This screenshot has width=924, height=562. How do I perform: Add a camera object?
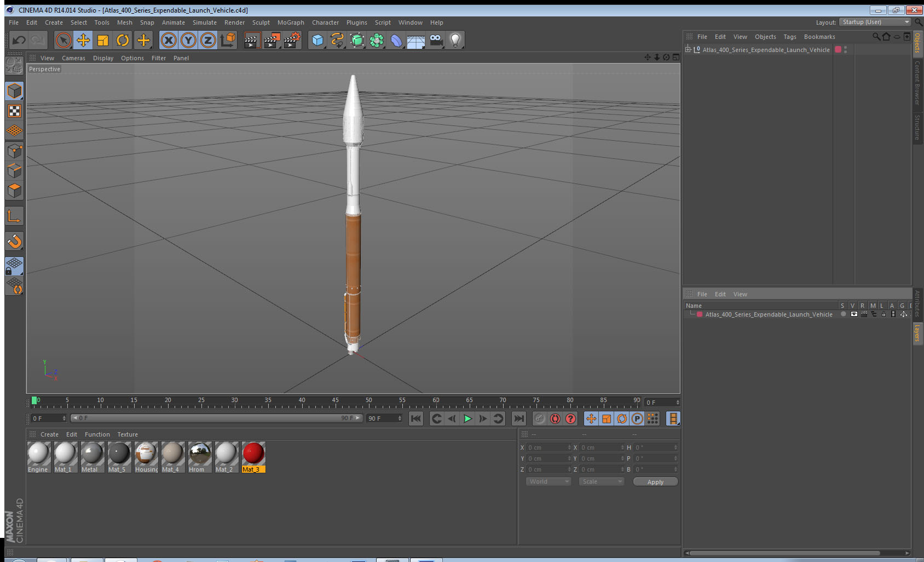pyautogui.click(x=436, y=40)
